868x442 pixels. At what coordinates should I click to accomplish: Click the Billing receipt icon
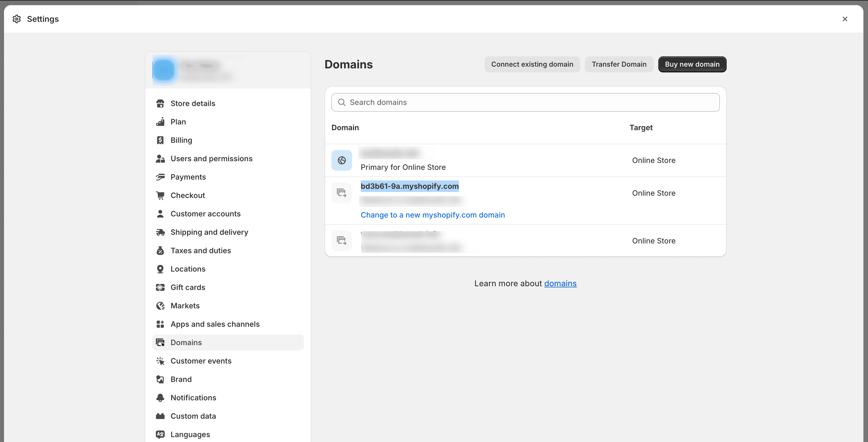click(x=160, y=140)
